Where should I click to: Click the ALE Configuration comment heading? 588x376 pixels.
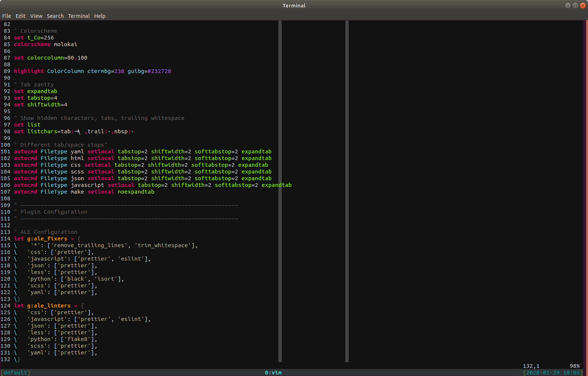click(x=46, y=231)
